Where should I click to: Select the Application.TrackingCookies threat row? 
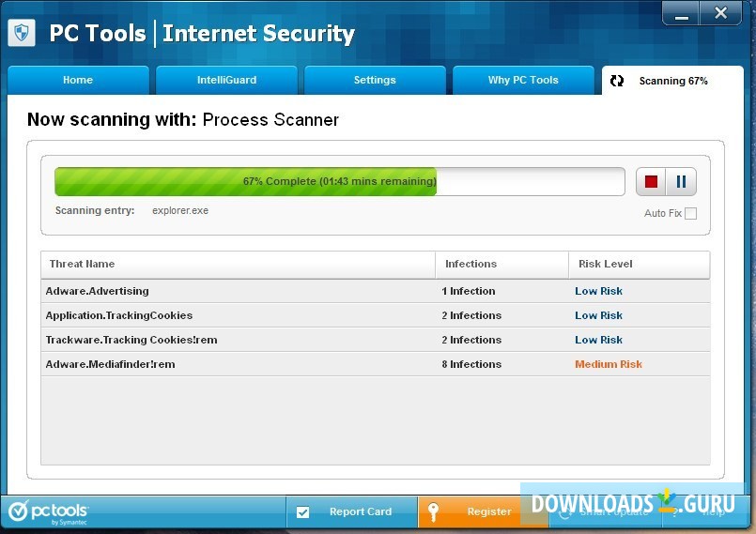pos(376,315)
